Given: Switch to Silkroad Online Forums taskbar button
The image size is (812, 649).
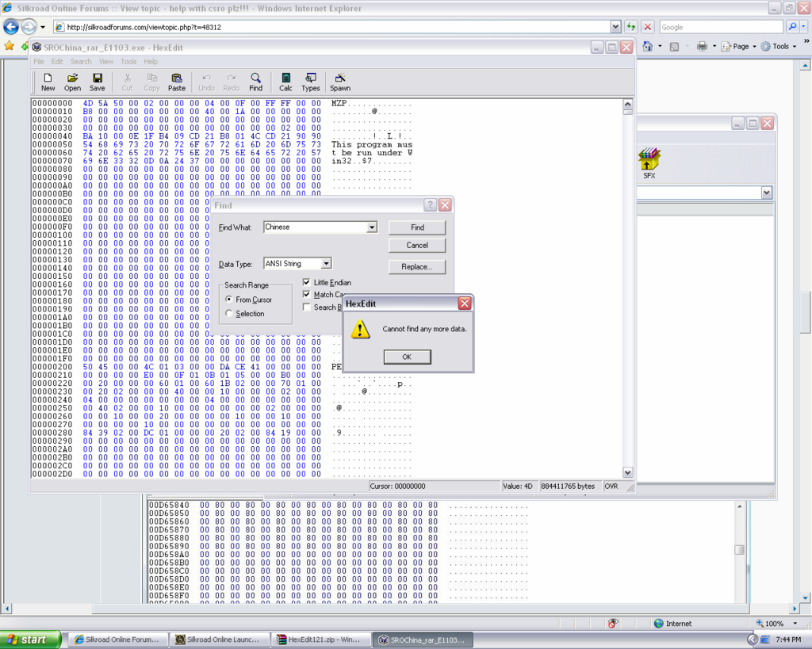Looking at the screenshot, I should click(120, 639).
